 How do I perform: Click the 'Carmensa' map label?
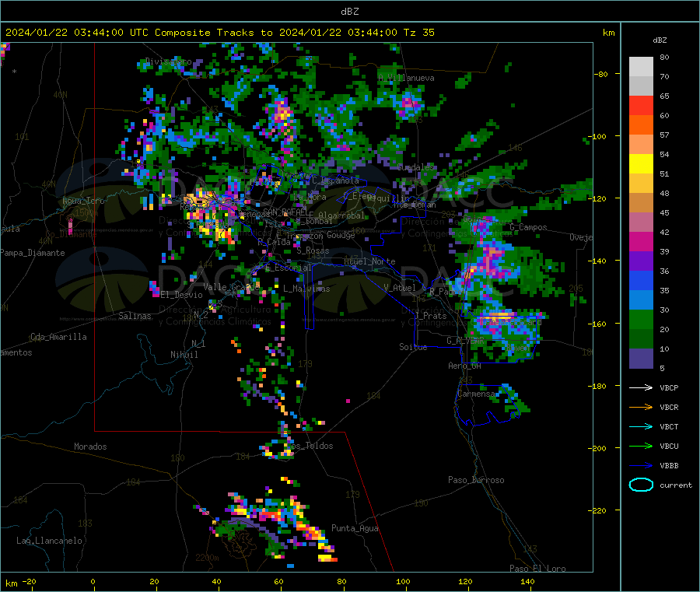click(476, 394)
